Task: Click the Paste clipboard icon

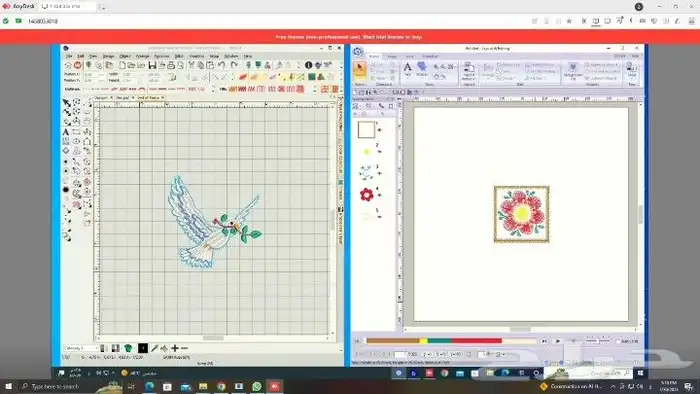Action: click(210, 65)
